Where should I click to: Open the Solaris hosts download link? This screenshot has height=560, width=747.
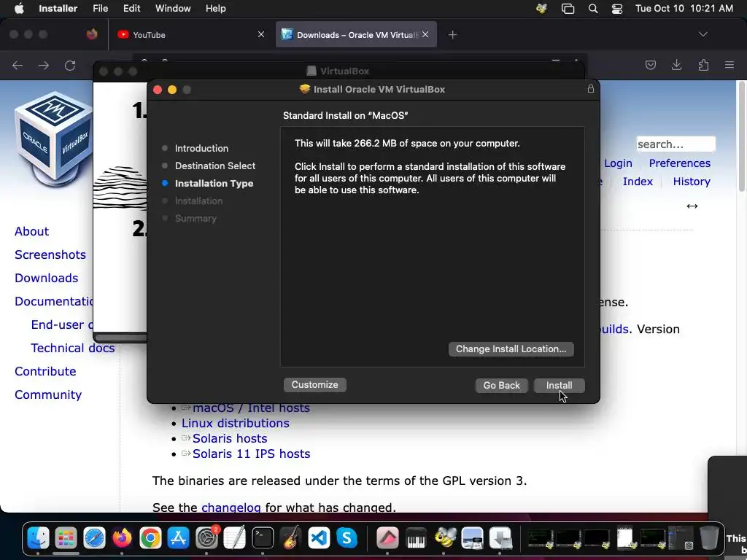pyautogui.click(x=230, y=438)
